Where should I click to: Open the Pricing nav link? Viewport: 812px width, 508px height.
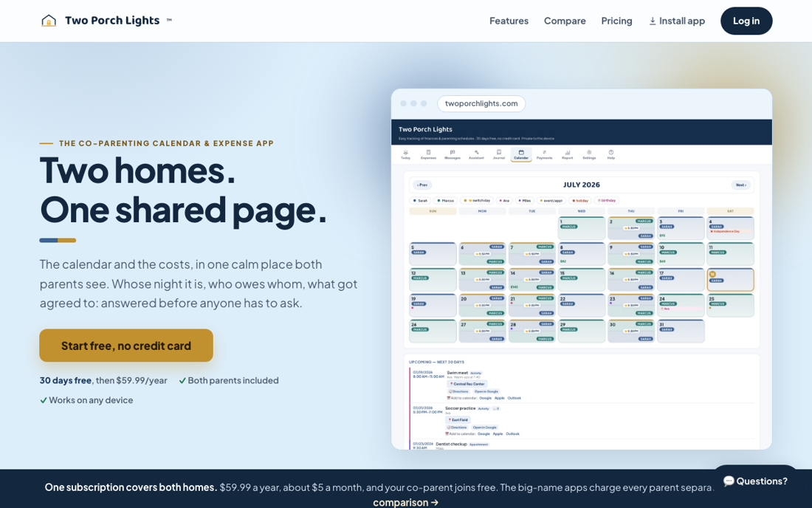point(616,21)
